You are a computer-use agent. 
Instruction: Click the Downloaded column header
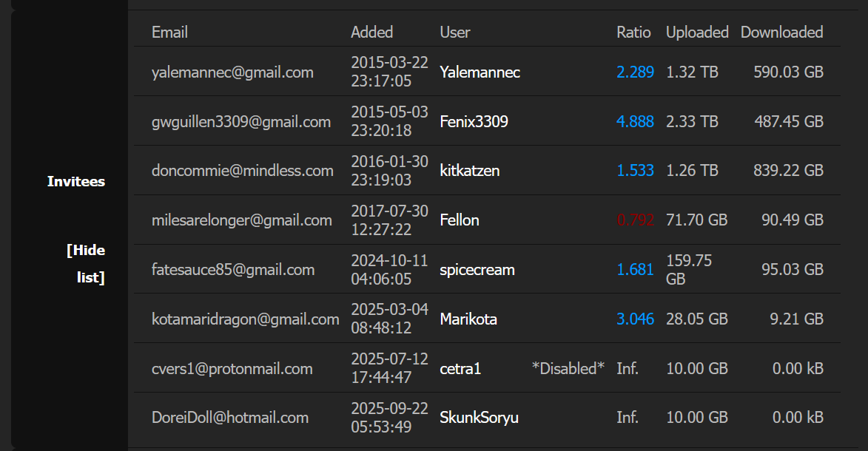click(781, 33)
